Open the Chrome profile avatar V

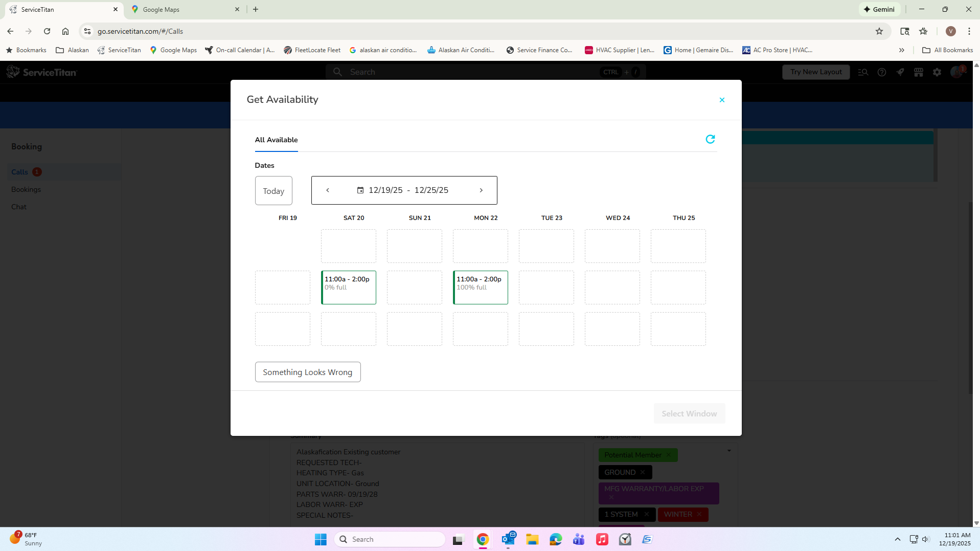[x=951, y=31]
